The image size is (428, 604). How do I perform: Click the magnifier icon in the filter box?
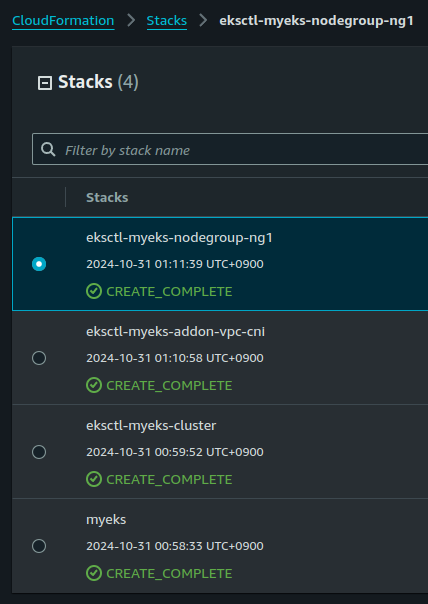(x=48, y=149)
